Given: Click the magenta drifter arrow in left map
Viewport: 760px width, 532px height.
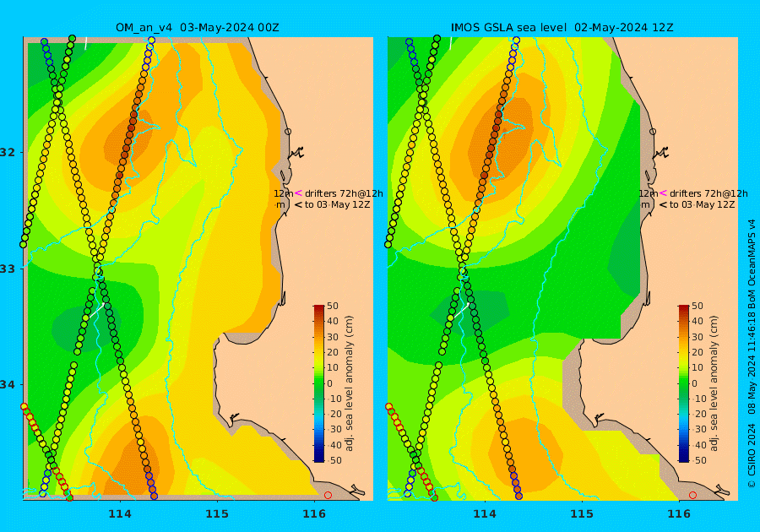Looking at the screenshot, I should point(299,193).
